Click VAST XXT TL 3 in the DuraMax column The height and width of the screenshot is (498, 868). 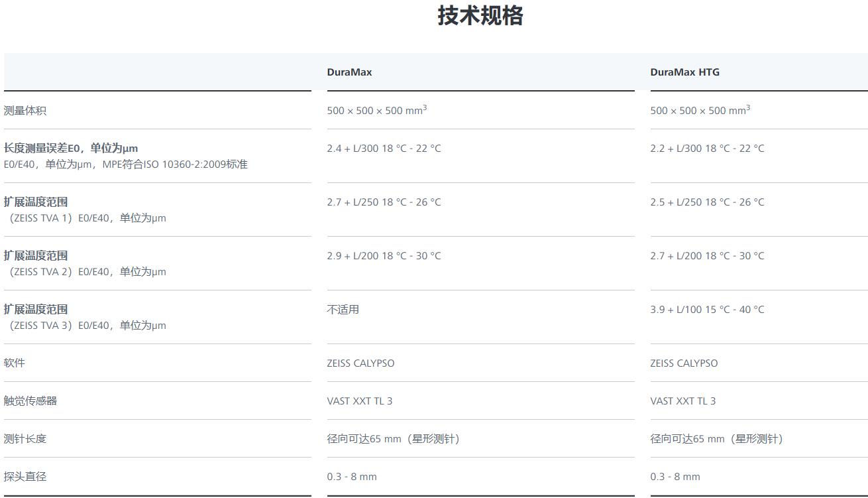click(x=359, y=401)
